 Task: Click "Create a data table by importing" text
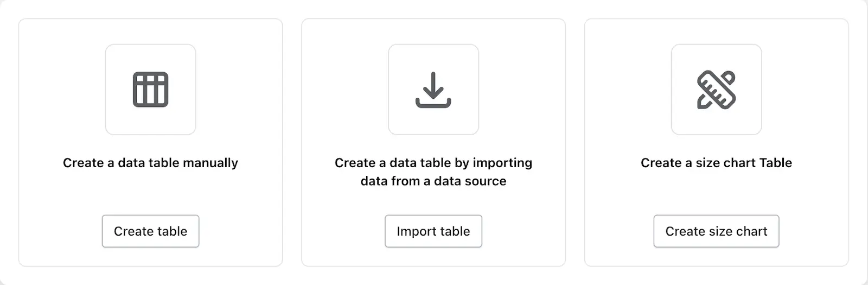click(433, 163)
